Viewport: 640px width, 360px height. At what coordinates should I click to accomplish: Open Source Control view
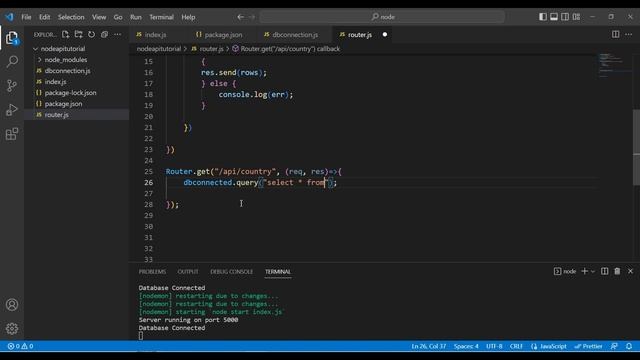[x=12, y=85]
